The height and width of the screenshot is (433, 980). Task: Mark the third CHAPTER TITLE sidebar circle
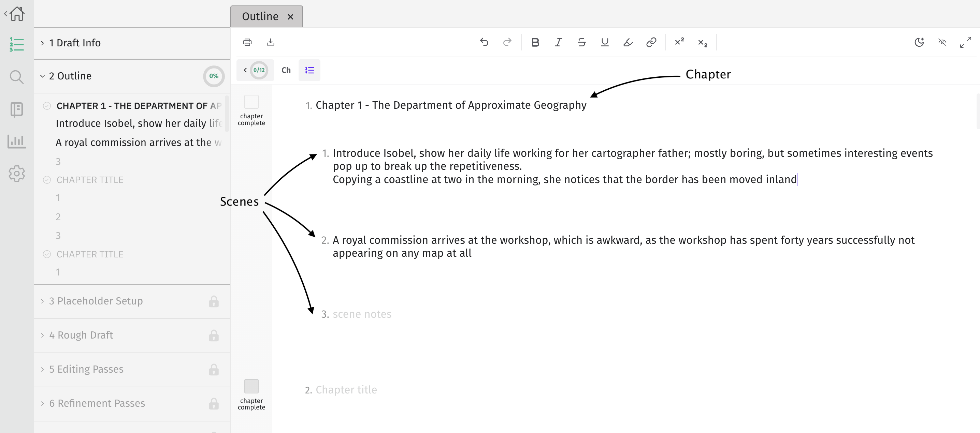[x=47, y=254]
